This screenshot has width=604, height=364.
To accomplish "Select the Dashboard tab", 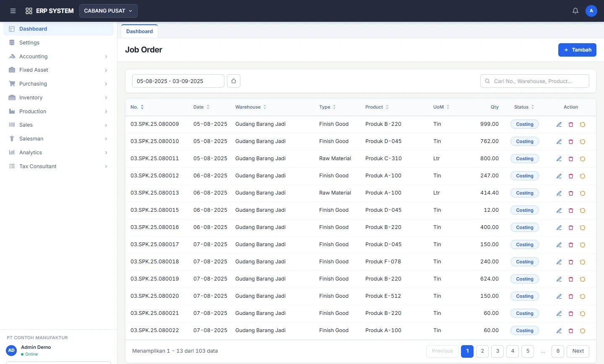I will [x=140, y=31].
